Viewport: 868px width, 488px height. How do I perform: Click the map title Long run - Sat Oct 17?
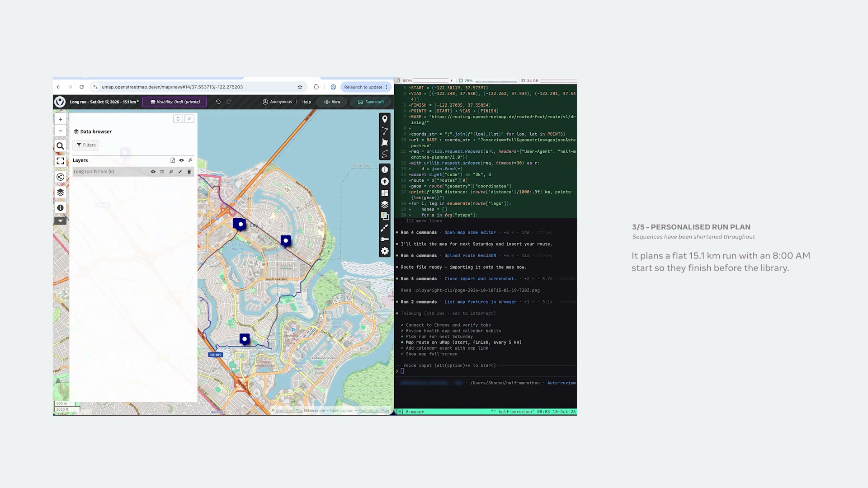point(104,102)
